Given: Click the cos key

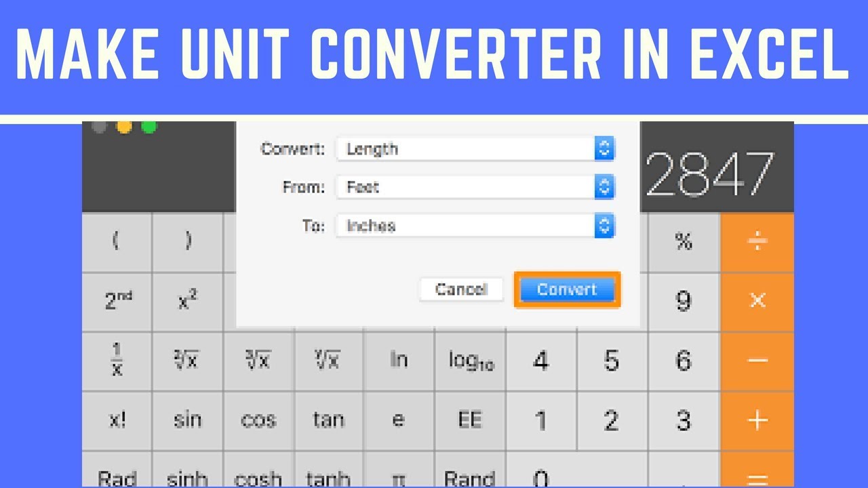Looking at the screenshot, I should [x=258, y=420].
